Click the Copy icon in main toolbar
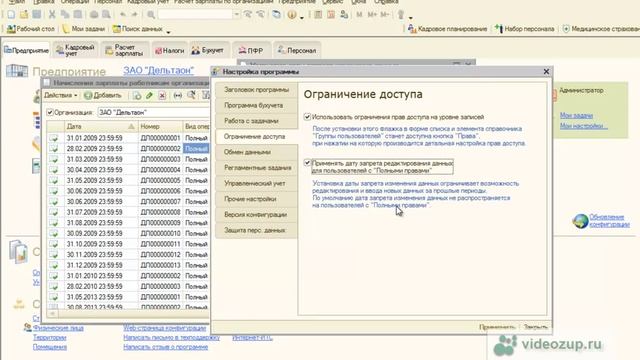This screenshot has width=640, height=360. [65, 15]
